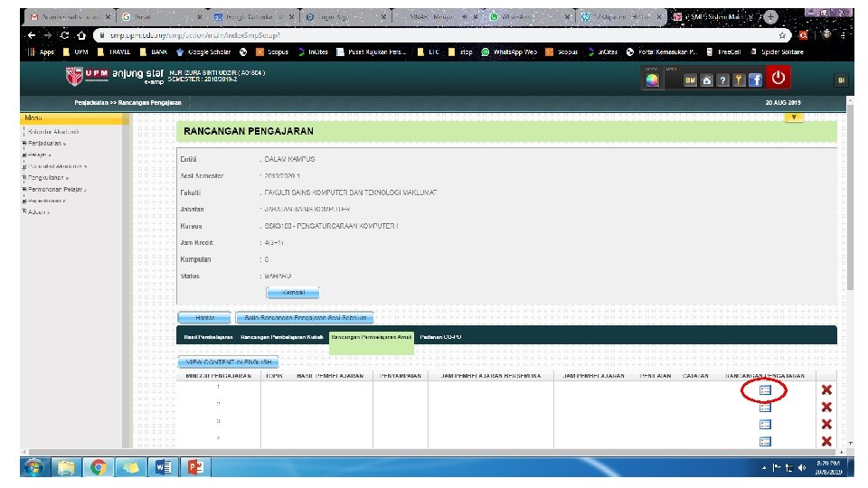
Task: Open lesson plan form icon for week 1
Action: (765, 390)
